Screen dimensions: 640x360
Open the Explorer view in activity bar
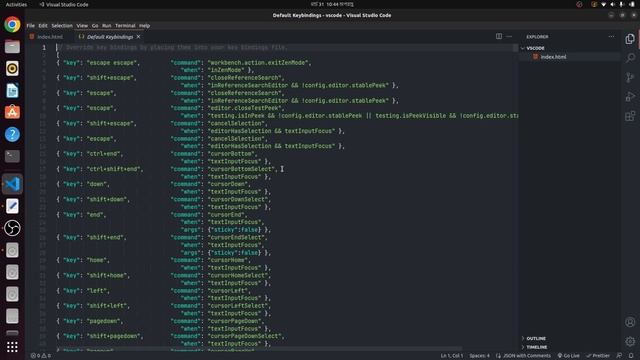point(630,39)
